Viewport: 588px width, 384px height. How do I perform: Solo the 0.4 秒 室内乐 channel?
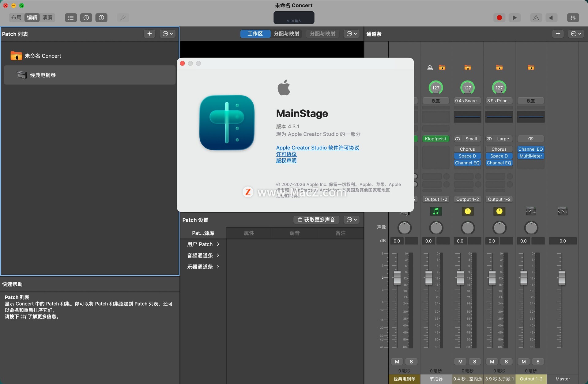pos(475,362)
